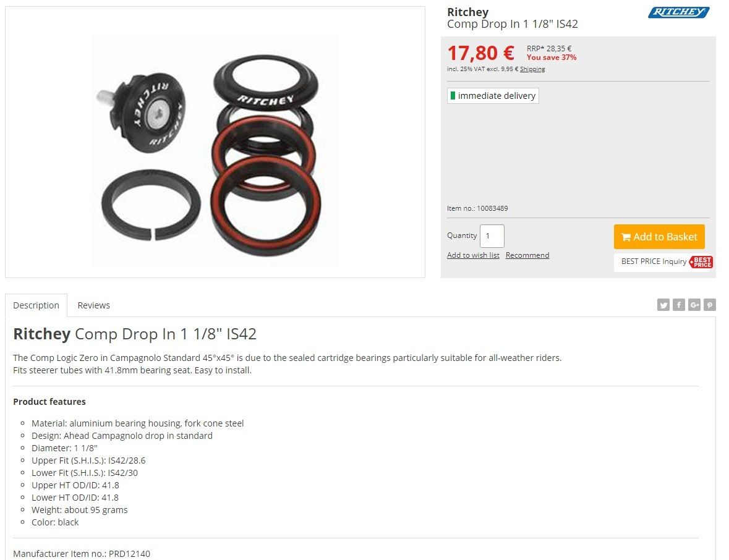The width and height of the screenshot is (729, 560).
Task: Select the Description tab
Action: [36, 305]
